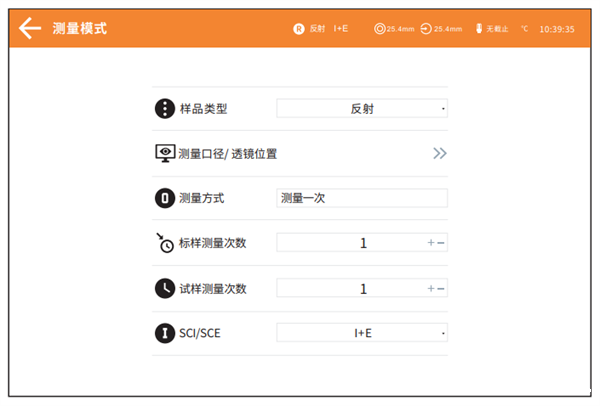This screenshot has width=600, height=406.
Task: Click the SCI/SCE round icon
Action: point(164,333)
